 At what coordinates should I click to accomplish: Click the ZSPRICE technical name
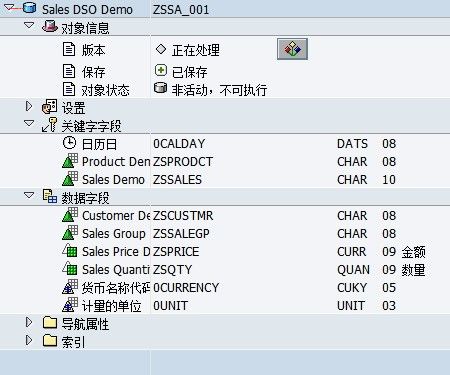coord(176,252)
